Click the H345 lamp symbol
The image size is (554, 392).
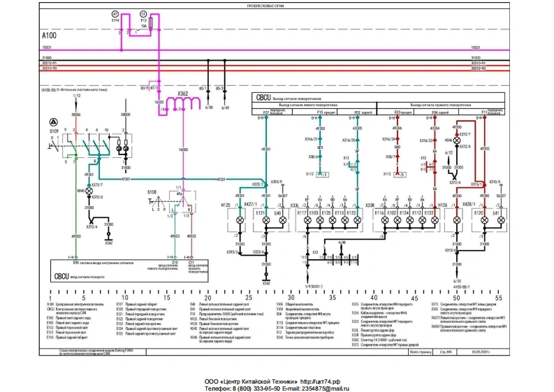point(89,189)
